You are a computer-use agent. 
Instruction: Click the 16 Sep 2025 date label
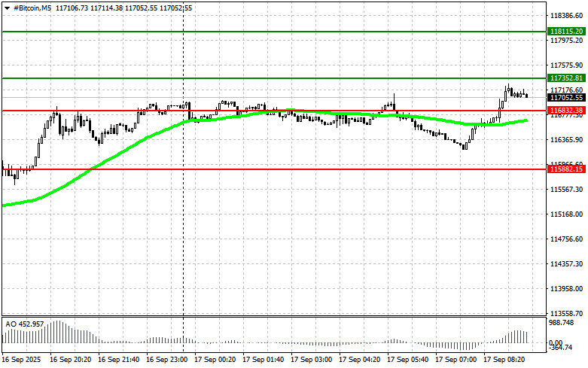point(23,360)
